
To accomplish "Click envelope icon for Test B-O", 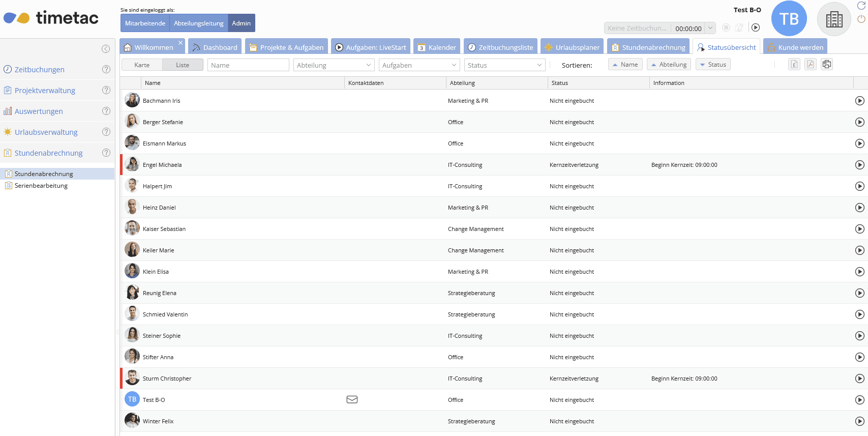I will click(x=352, y=400).
